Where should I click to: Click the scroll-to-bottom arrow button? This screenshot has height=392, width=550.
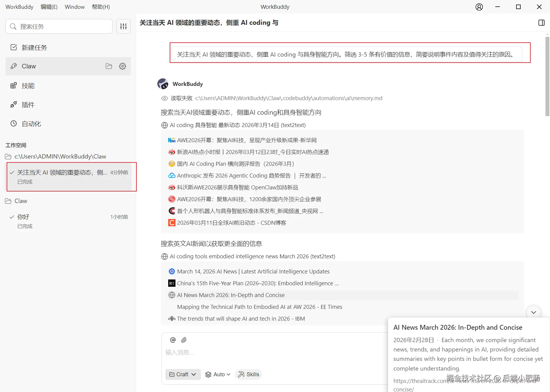[534, 312]
